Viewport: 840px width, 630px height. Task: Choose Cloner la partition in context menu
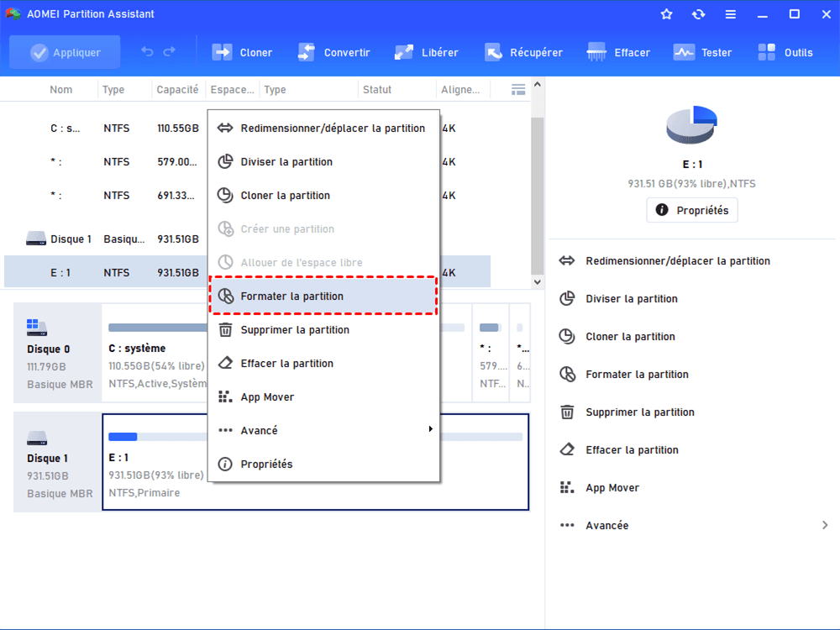(x=323, y=196)
